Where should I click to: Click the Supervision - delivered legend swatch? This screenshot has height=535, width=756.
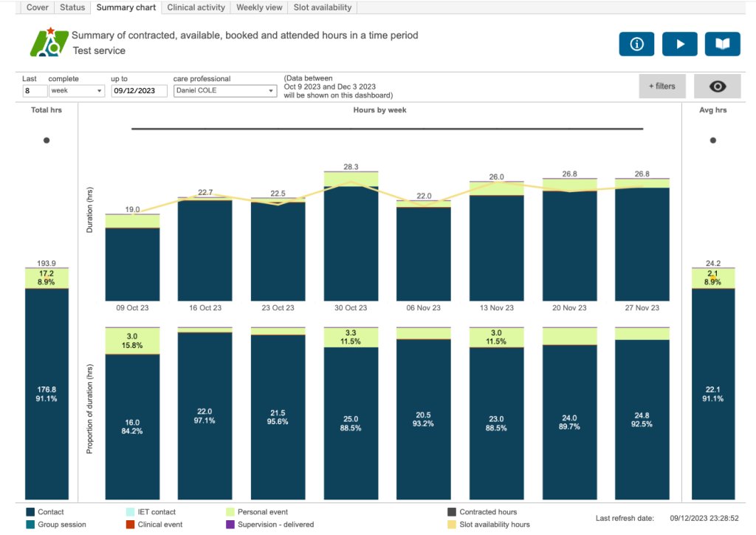232,525
